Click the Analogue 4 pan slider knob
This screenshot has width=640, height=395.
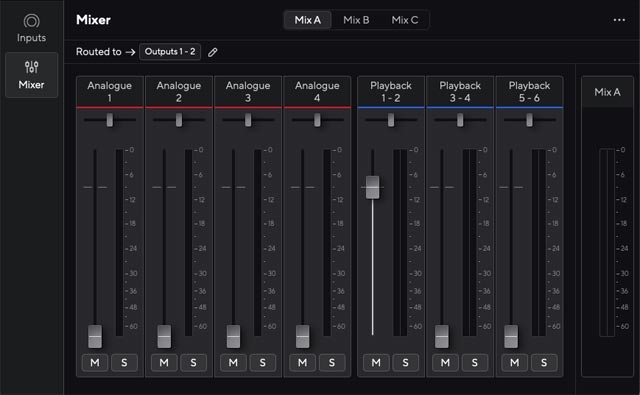click(x=317, y=120)
